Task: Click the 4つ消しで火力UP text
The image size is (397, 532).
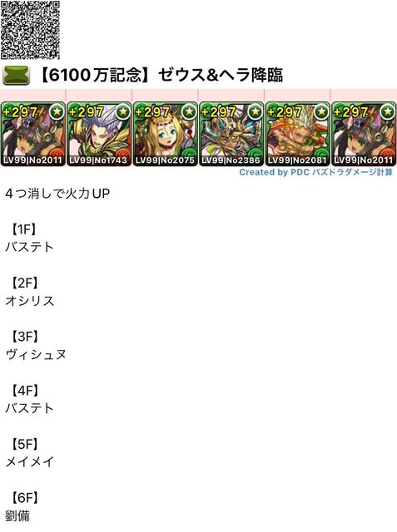Action: [57, 194]
